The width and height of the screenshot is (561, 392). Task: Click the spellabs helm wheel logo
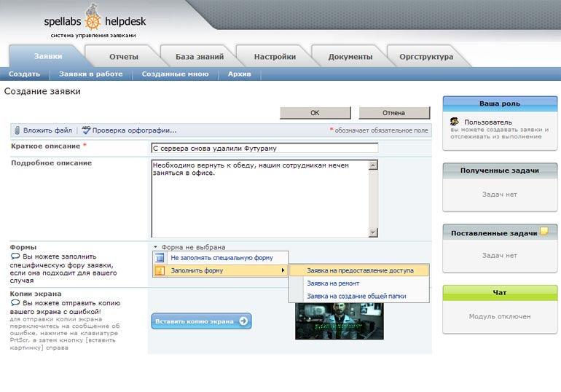(x=93, y=23)
